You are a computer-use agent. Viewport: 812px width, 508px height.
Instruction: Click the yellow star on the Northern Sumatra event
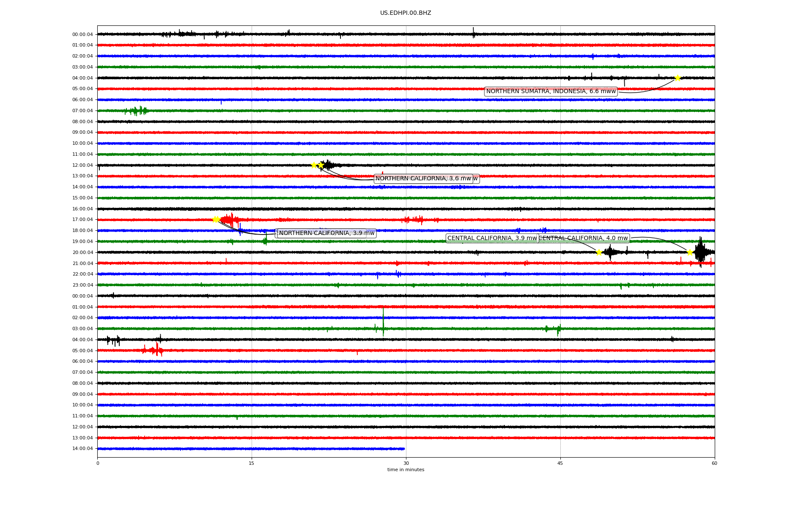677,78
